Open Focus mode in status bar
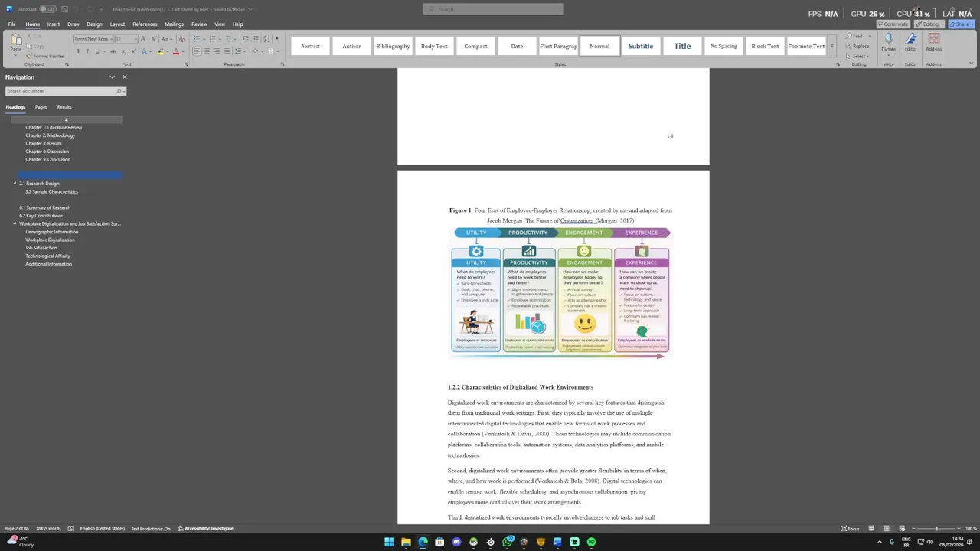980x551 pixels. click(850, 528)
